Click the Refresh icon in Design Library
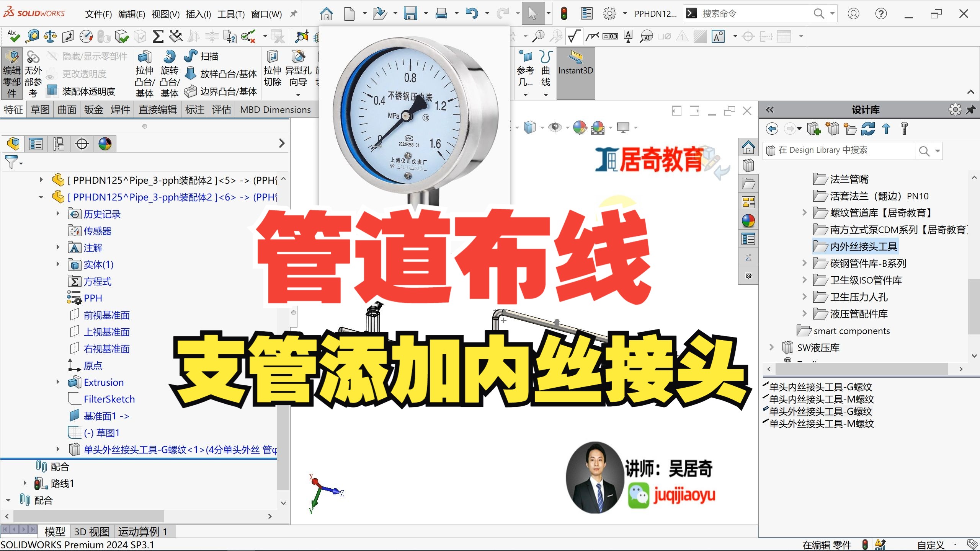Image resolution: width=980 pixels, height=551 pixels. click(868, 129)
